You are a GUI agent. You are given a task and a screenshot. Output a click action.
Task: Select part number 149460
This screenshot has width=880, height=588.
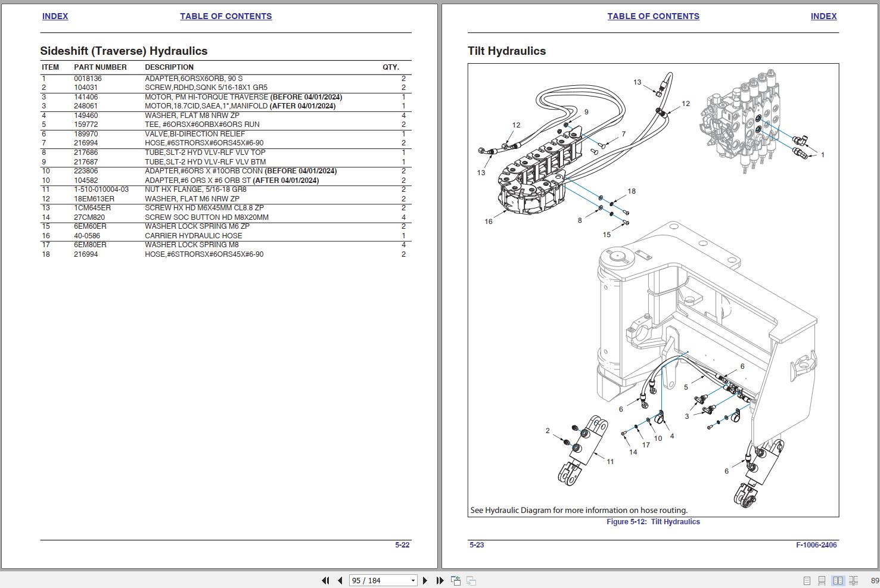click(86, 116)
